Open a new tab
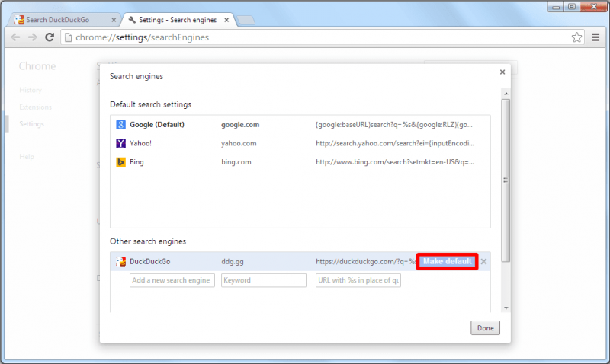This screenshot has height=364, width=610. 246,21
